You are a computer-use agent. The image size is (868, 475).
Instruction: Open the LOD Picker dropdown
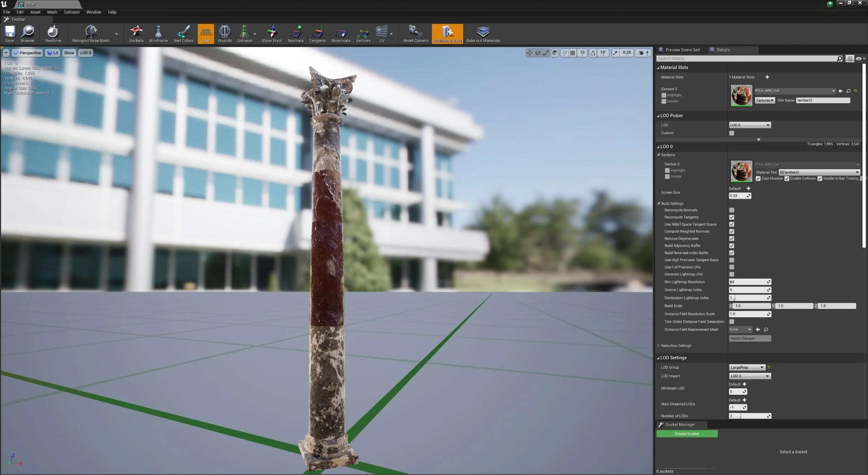pos(750,125)
